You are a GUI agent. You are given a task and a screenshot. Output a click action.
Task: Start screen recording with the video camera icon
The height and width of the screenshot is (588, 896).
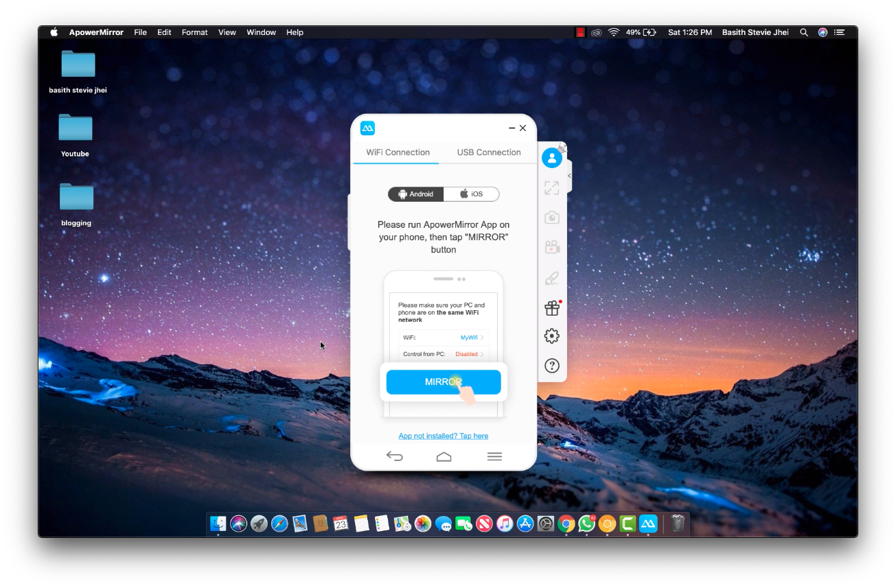point(551,247)
